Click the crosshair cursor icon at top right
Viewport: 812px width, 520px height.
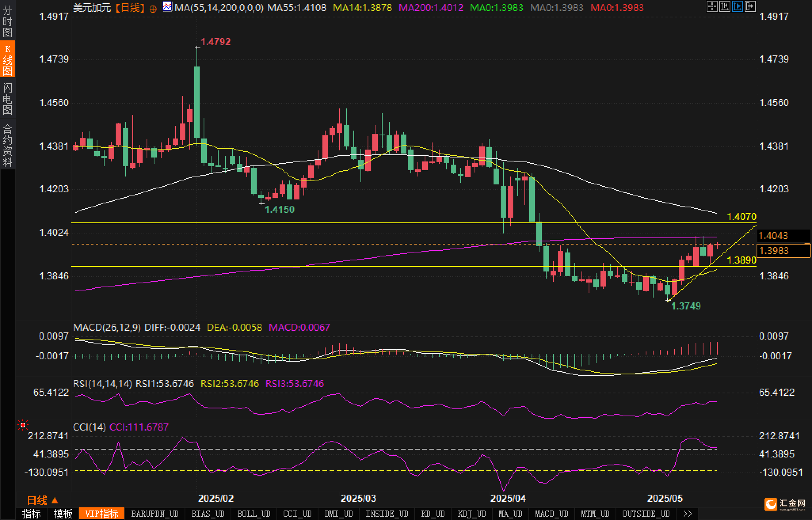pos(712,6)
